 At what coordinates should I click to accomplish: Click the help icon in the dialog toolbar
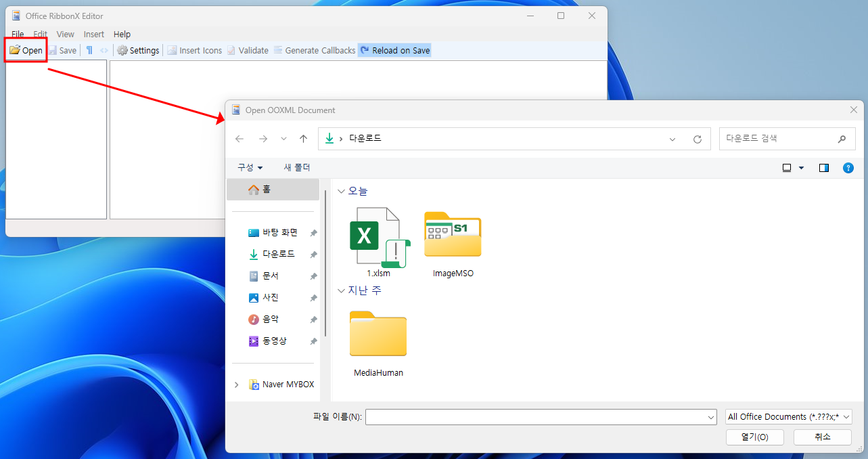pos(848,167)
